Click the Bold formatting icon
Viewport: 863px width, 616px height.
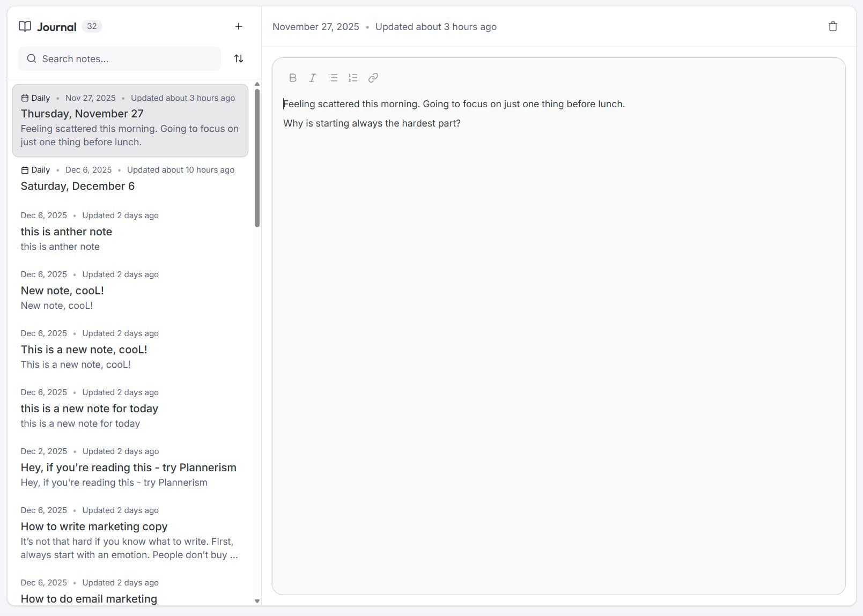coord(293,78)
